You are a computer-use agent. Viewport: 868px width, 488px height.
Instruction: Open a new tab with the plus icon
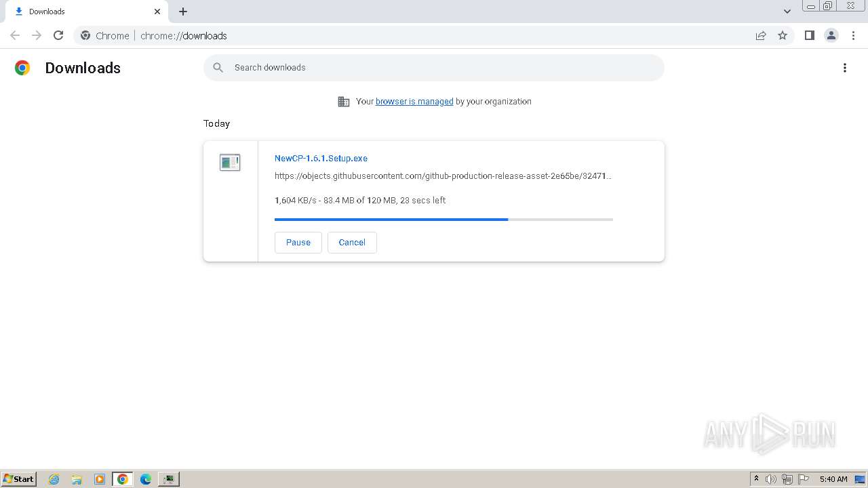click(183, 12)
